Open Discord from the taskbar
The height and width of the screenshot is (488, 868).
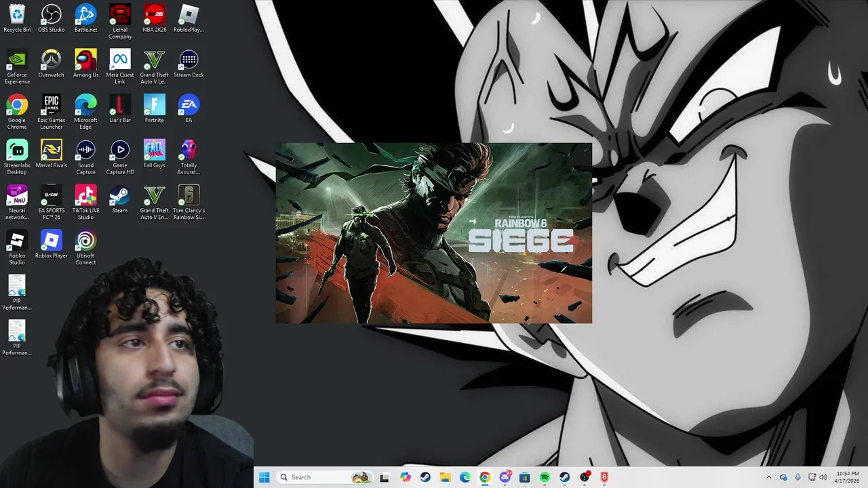pyautogui.click(x=505, y=477)
